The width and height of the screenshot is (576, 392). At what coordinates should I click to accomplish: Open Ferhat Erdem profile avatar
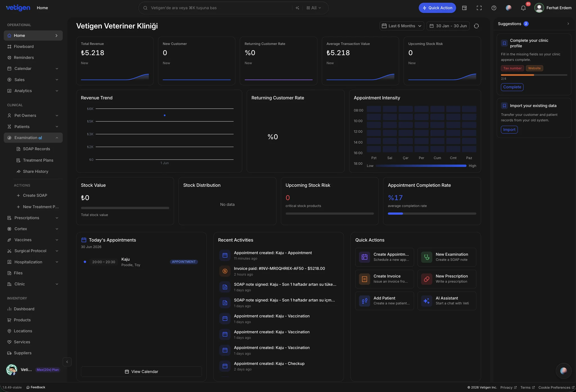pyautogui.click(x=539, y=8)
